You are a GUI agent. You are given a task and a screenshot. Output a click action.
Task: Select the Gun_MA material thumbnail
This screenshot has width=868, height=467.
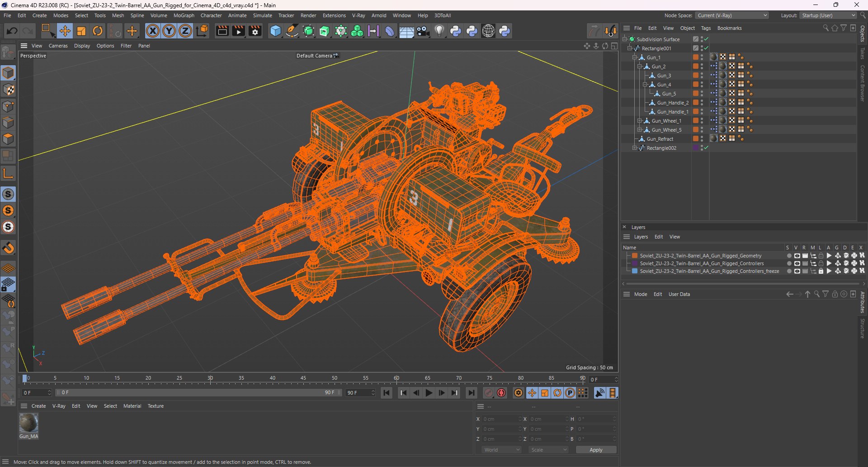pos(28,423)
